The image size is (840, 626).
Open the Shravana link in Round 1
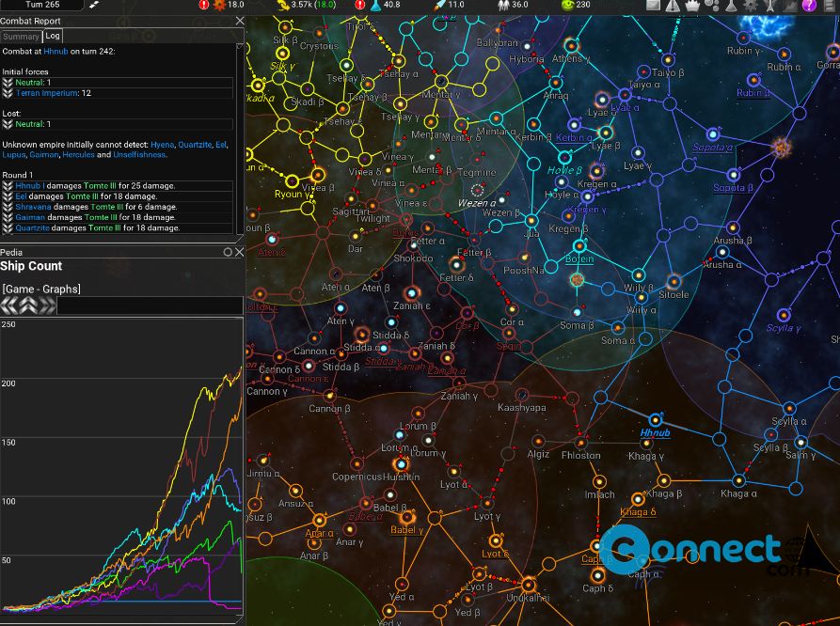(x=33, y=207)
